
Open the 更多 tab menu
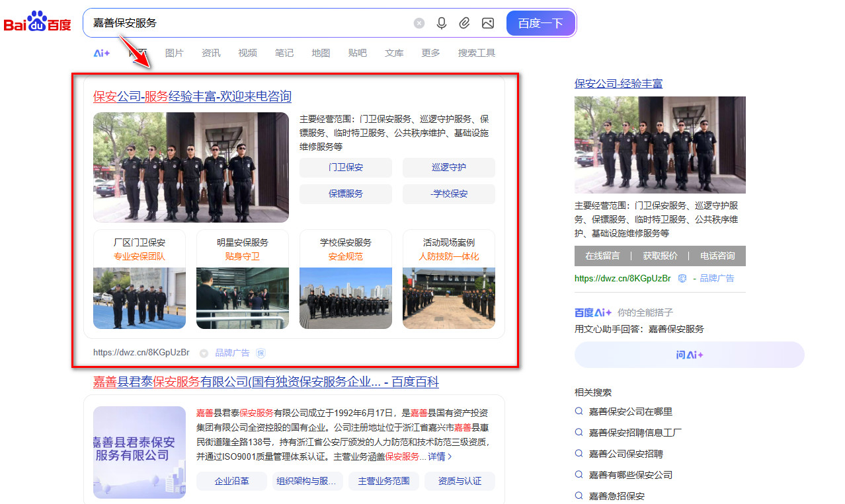pos(430,53)
